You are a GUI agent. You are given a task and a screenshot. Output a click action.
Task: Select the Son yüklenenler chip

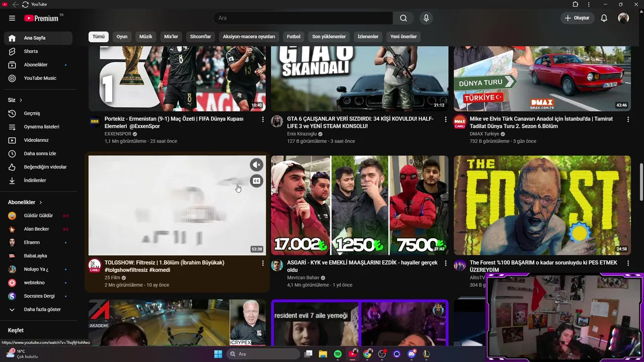click(x=329, y=37)
